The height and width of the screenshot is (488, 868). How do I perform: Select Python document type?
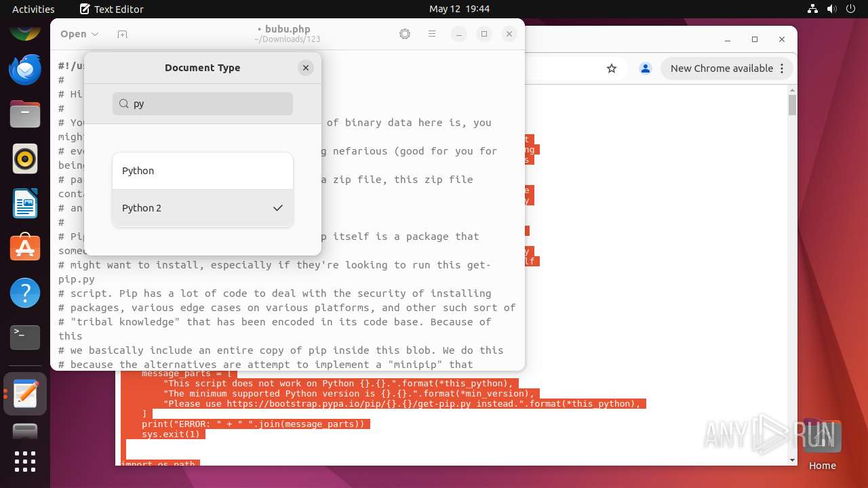tap(203, 171)
